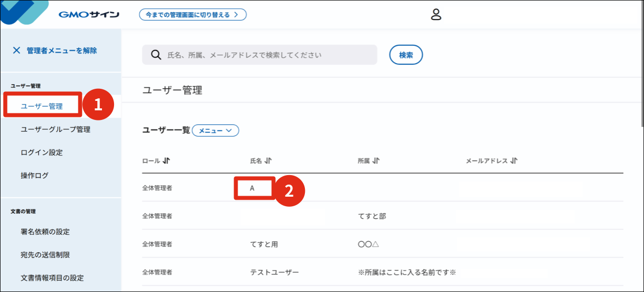
Task: Open 操作ログ in the sidebar
Action: tap(35, 176)
